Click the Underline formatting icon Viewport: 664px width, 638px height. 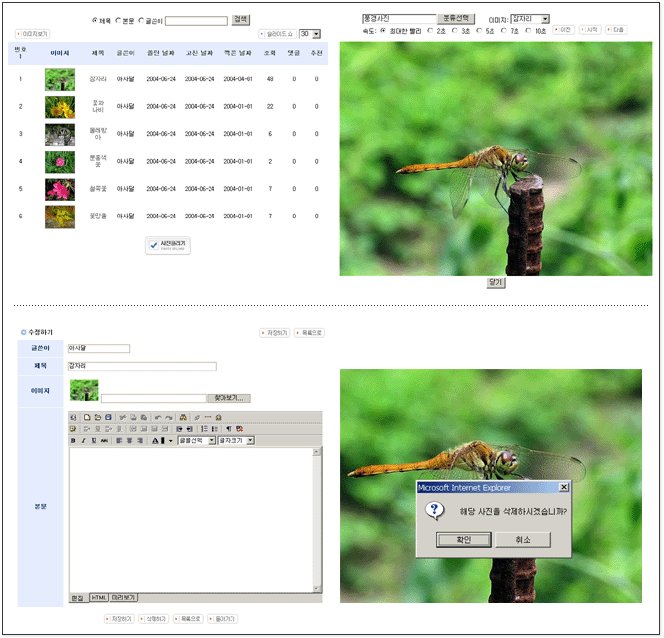[93, 440]
